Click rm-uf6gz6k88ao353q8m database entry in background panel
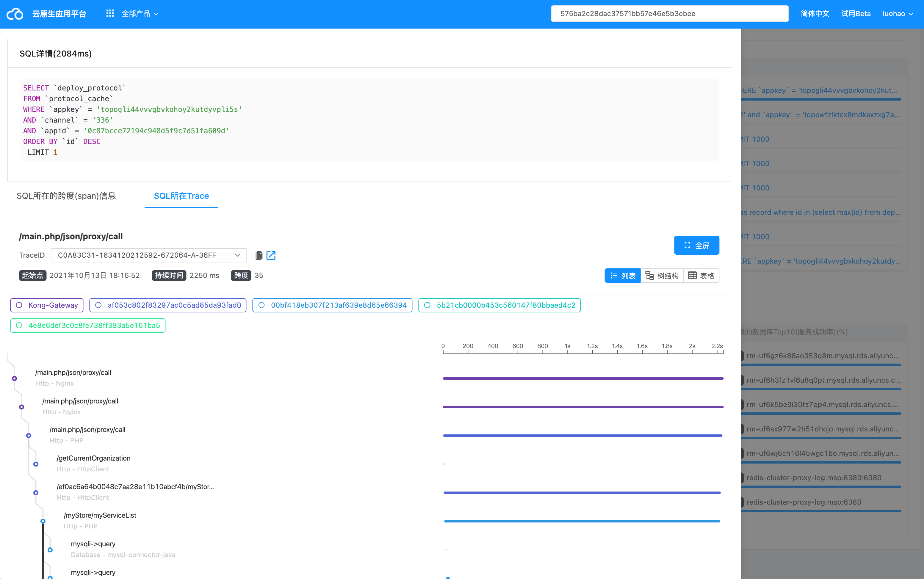 pyautogui.click(x=822, y=356)
